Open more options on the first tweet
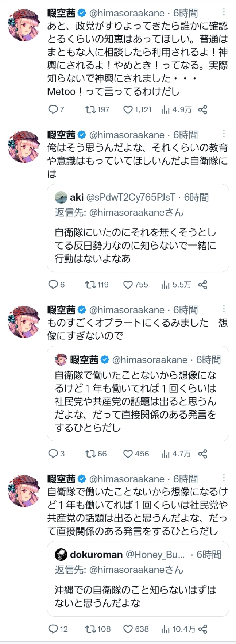The width and height of the screenshot is (236, 644). (x=224, y=12)
